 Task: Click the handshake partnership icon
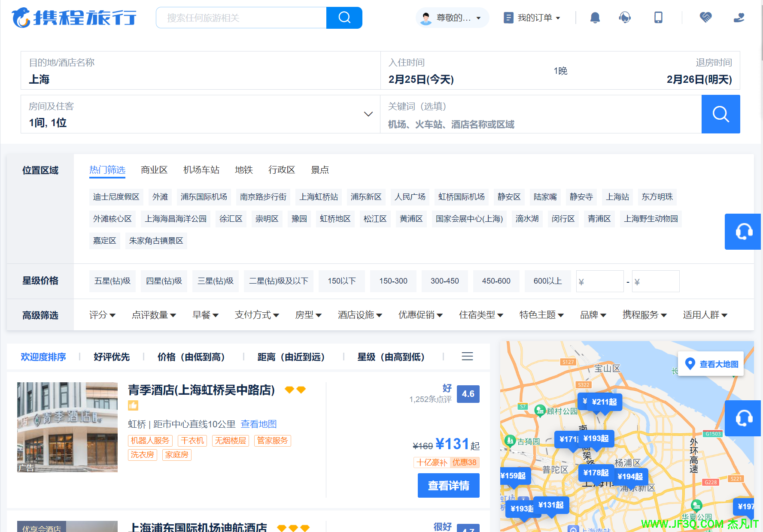click(705, 18)
